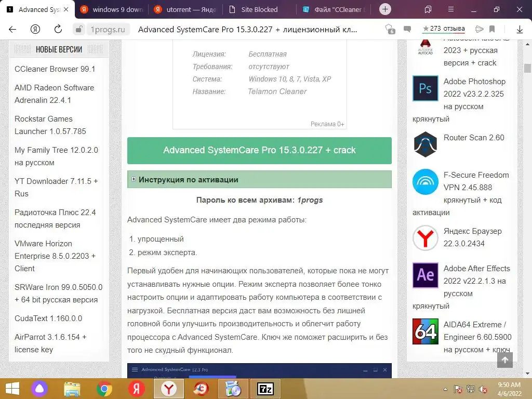Screen dimensions: 532x399
Task: Click the Yandex Browser Y icon
Action: pos(425,238)
